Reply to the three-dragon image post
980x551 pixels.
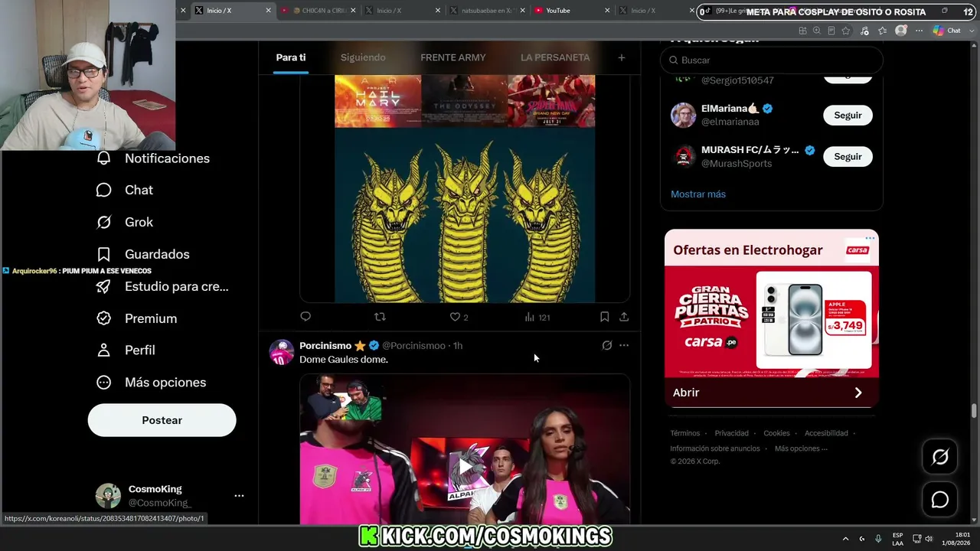coord(305,317)
